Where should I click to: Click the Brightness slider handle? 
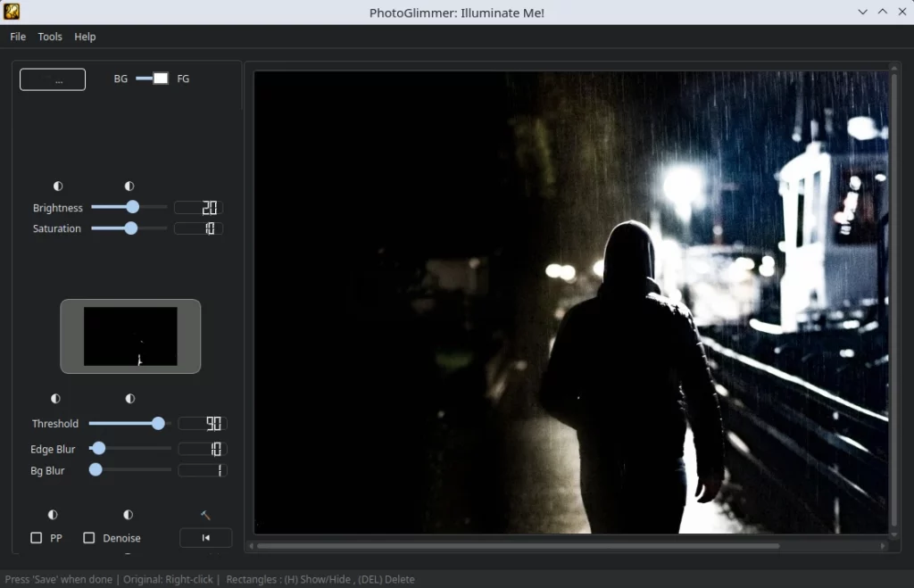(x=131, y=207)
